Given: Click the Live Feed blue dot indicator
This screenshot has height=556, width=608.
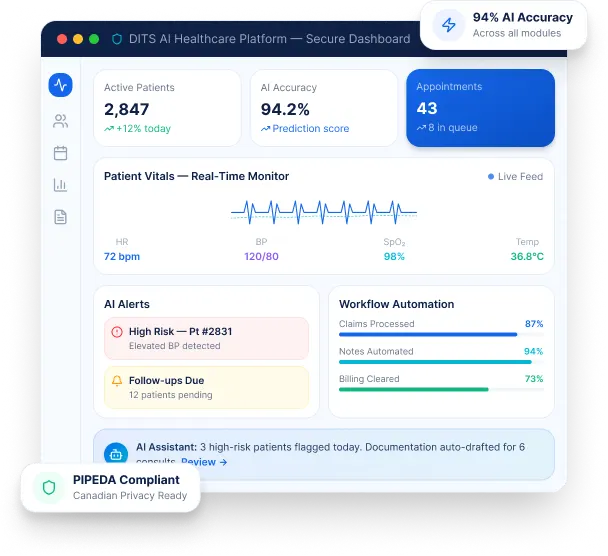Looking at the screenshot, I should [x=491, y=176].
